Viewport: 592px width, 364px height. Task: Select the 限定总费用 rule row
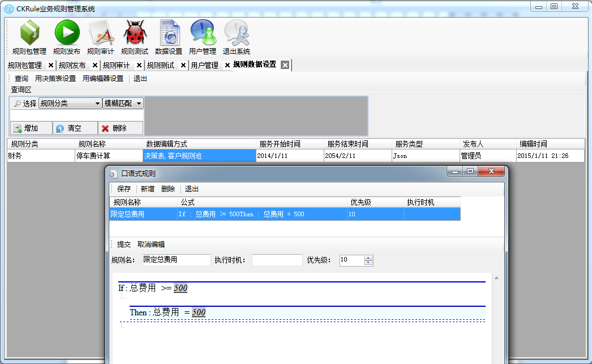tap(285, 214)
